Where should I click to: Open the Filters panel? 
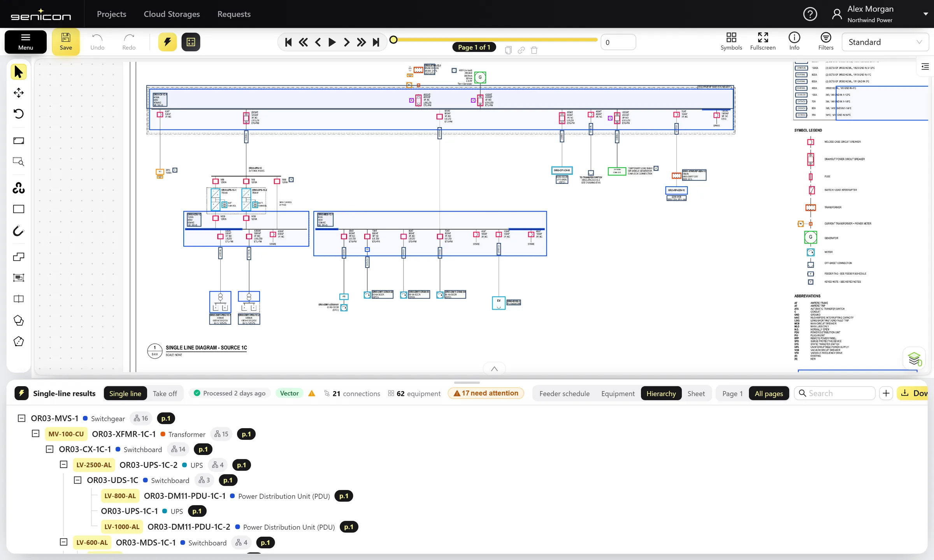825,41
